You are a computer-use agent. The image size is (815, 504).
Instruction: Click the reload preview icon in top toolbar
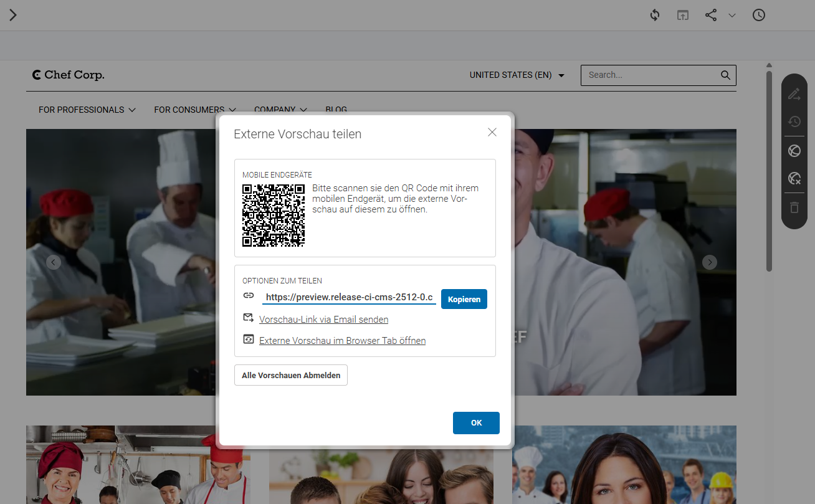[x=655, y=15]
